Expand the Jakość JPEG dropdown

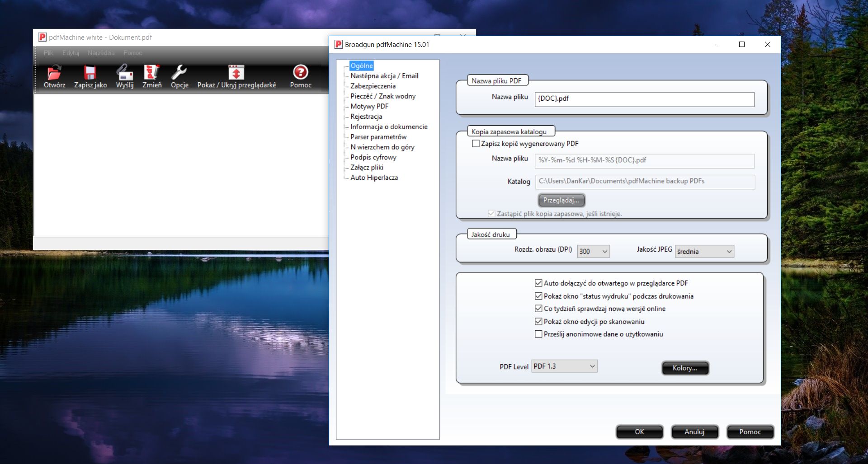tap(704, 252)
